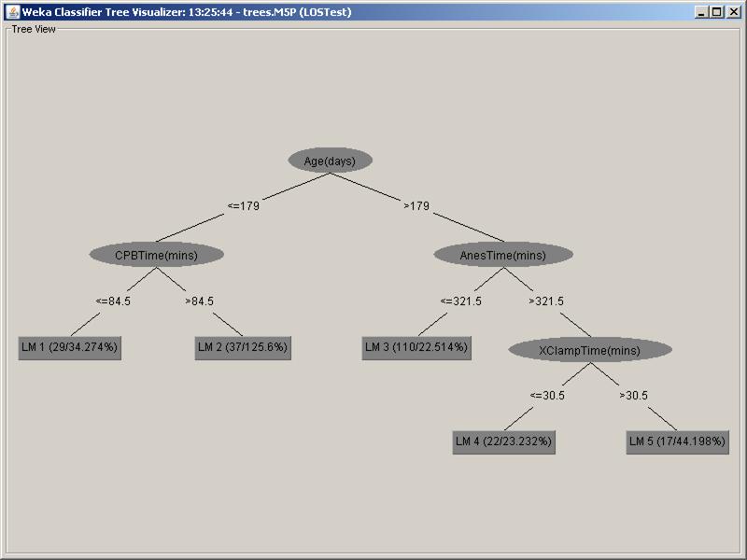This screenshot has height=560, width=747.
Task: Click leaf node LM 2 (37/125.6%)
Action: coord(243,347)
